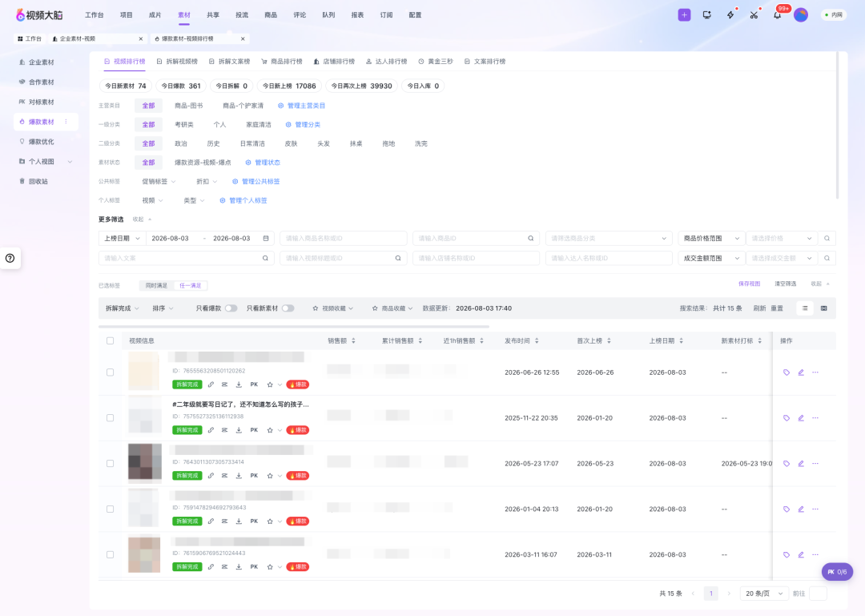The image size is (865, 616).
Task: Switch to the 商品排行榜 tab
Action: tap(282, 61)
